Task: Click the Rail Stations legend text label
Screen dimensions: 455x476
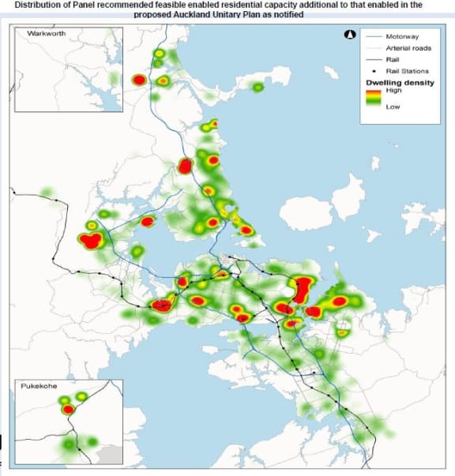Action: click(x=408, y=71)
